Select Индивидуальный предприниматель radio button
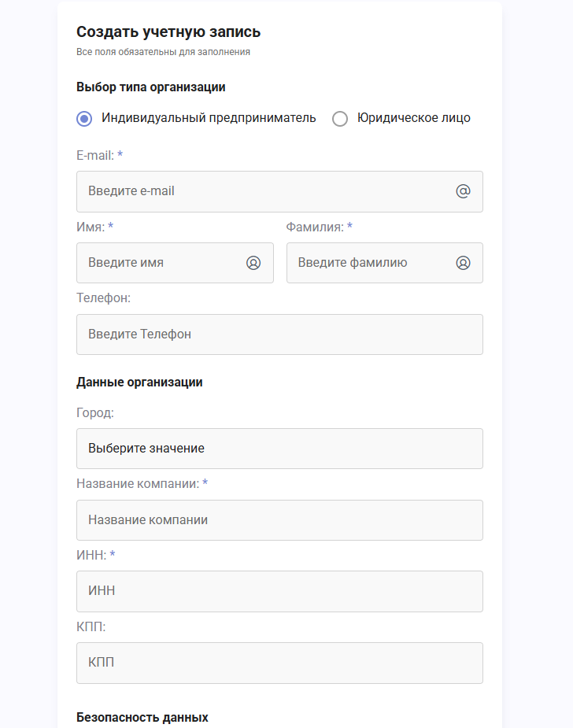Image resolution: width=573 pixels, height=728 pixels. click(x=84, y=119)
